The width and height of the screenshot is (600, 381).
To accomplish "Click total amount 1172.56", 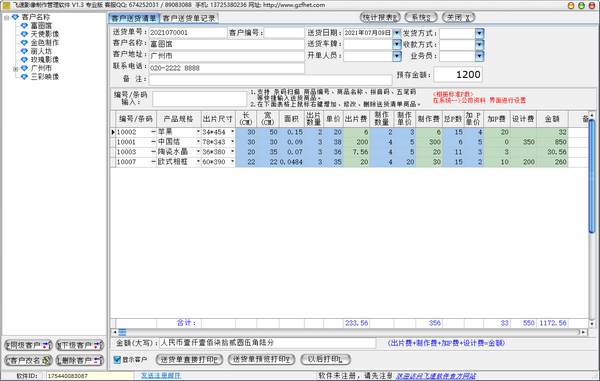I will [x=553, y=323].
